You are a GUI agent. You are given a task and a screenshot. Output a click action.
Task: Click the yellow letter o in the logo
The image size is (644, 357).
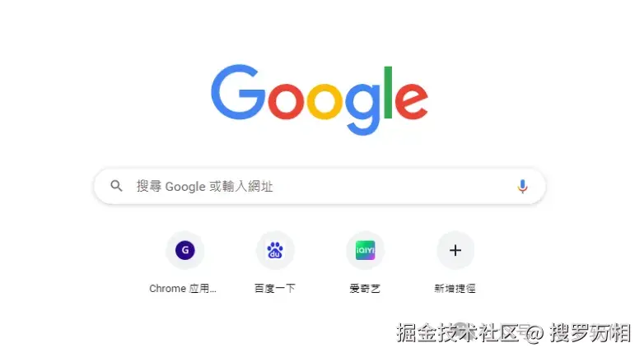[324, 101]
